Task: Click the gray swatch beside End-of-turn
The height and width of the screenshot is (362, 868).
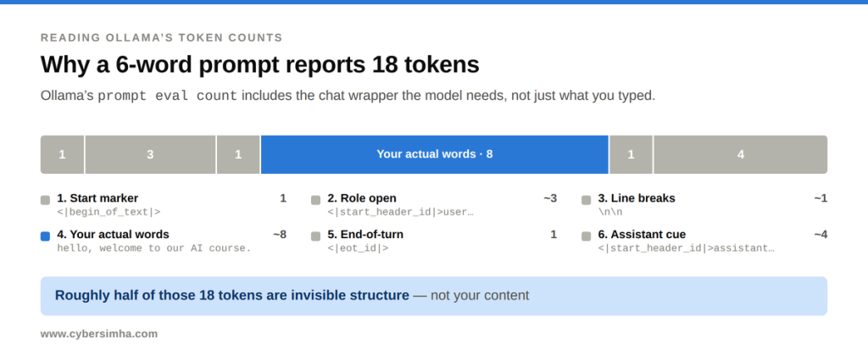Action: [315, 237]
